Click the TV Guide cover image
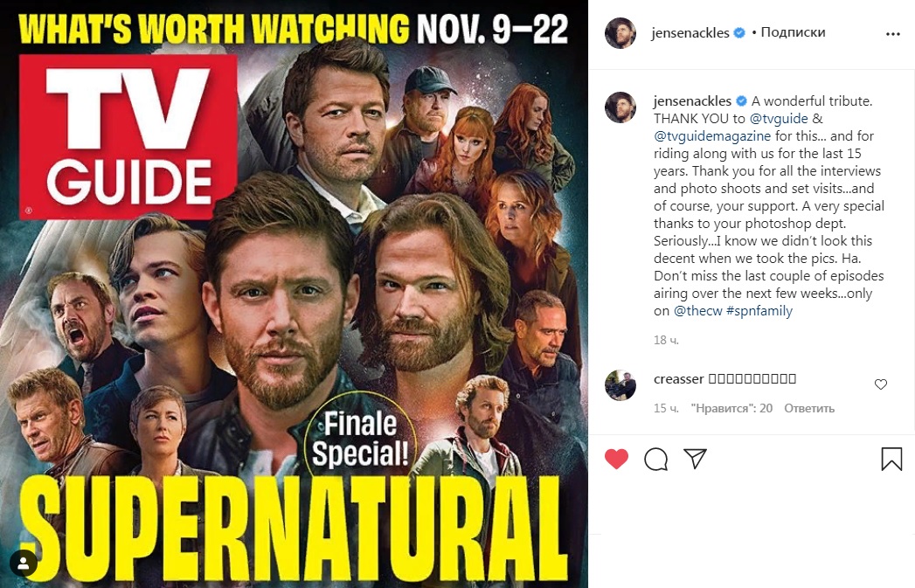 [x=295, y=294]
